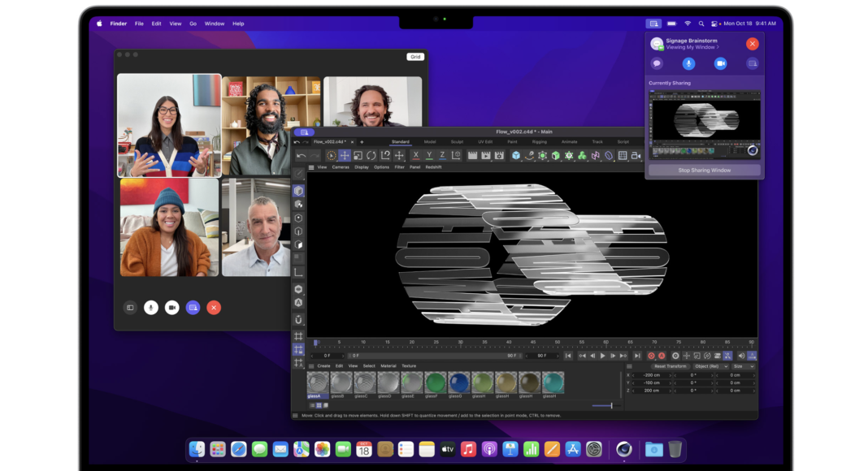Open viewport hamburger menu beside View
This screenshot has width=868, height=471.
coord(311,167)
